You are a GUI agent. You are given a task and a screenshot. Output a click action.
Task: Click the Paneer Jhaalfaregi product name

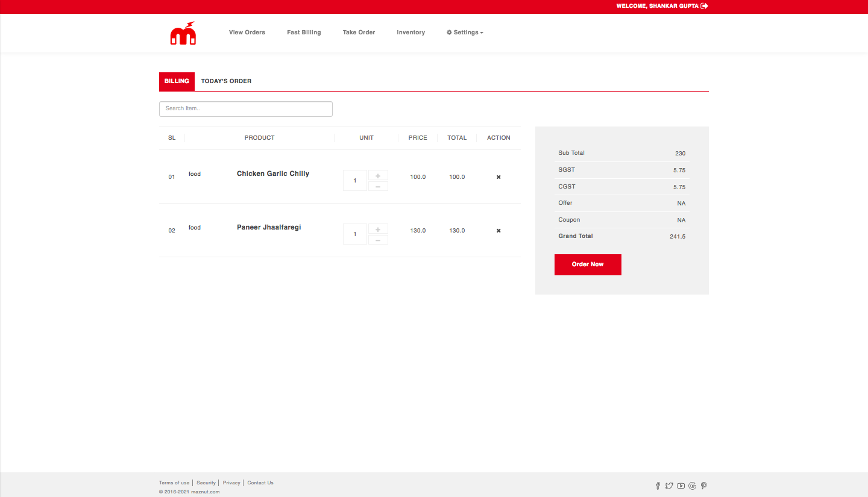click(269, 227)
